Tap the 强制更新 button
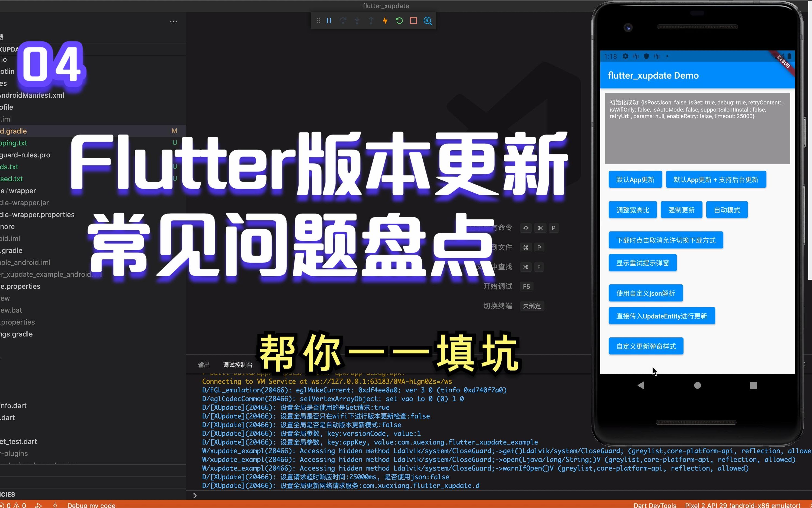Viewport: 812px width, 508px height. [x=681, y=210]
